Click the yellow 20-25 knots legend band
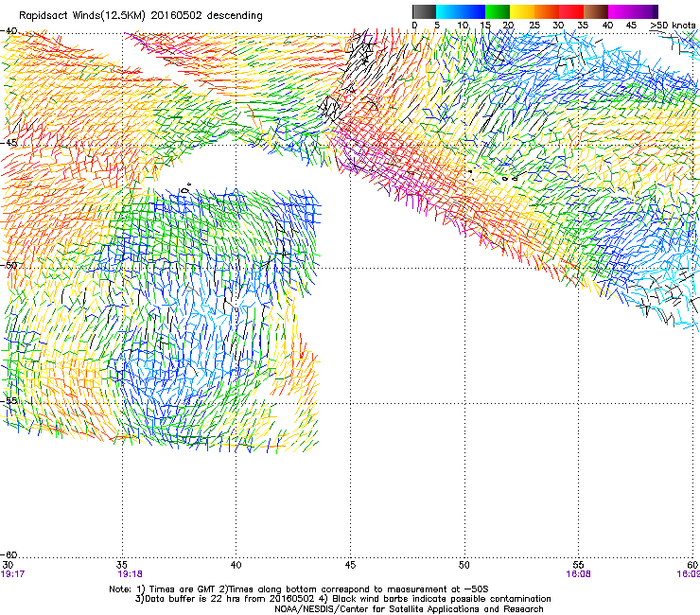700x615 pixels. coord(522,11)
